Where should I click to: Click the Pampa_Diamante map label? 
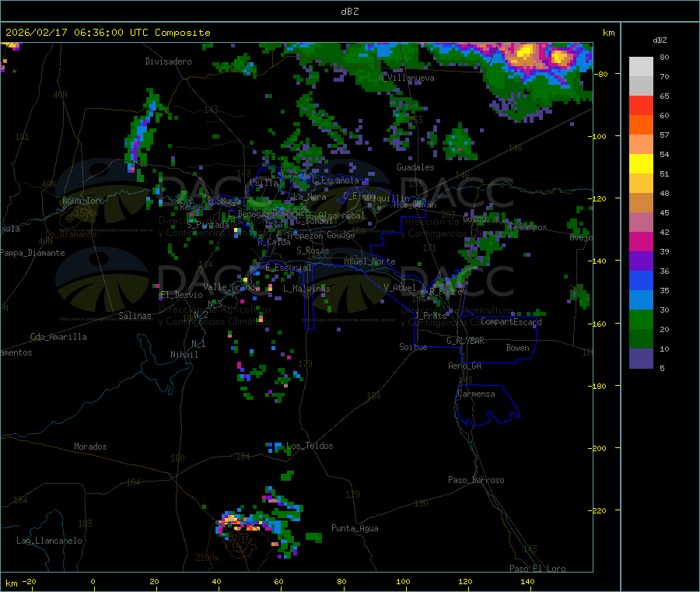32,253
